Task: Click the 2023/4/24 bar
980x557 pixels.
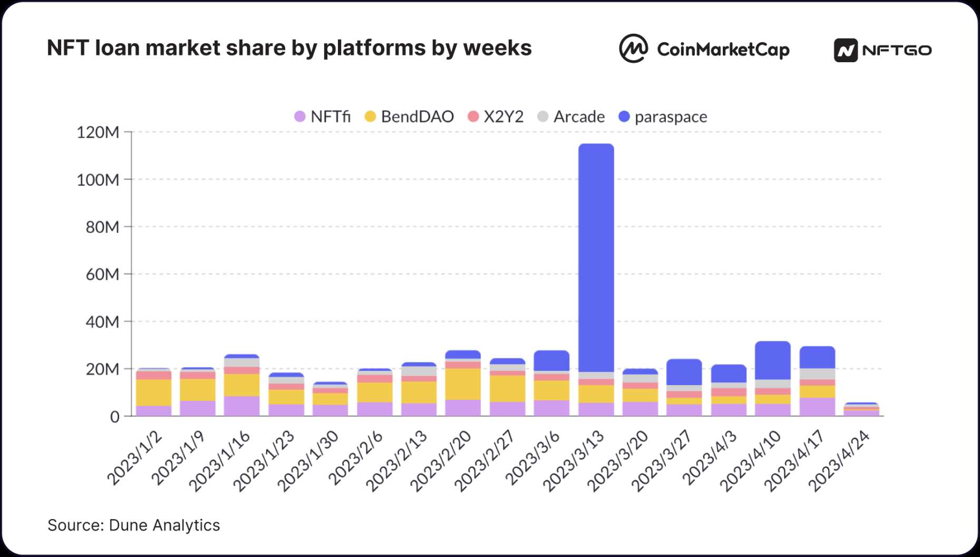Action: 861,410
